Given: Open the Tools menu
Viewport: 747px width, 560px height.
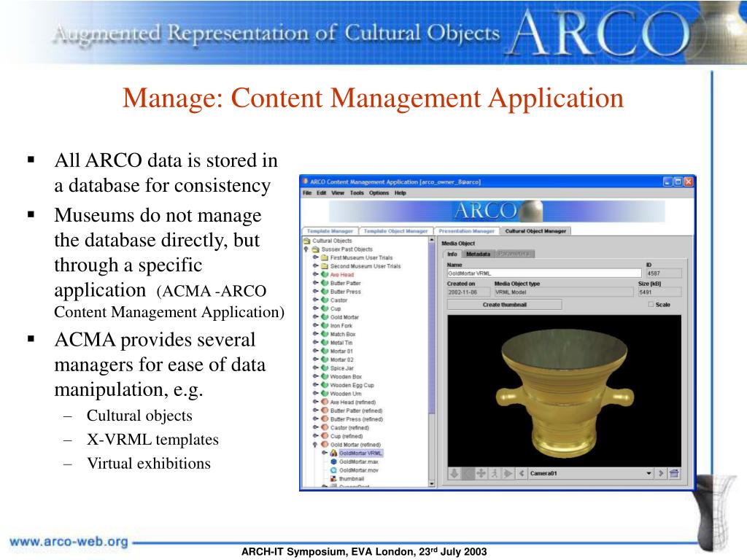Looking at the screenshot, I should [x=357, y=193].
